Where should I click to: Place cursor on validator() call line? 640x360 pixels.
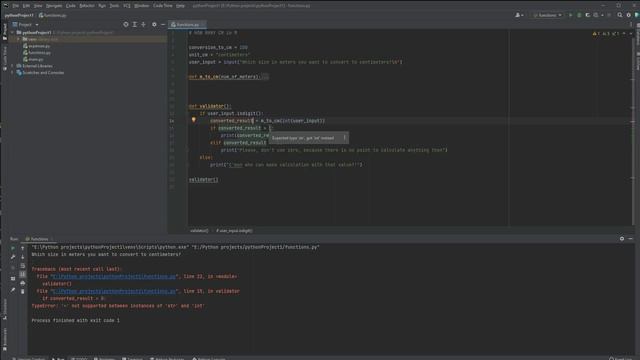204,180
